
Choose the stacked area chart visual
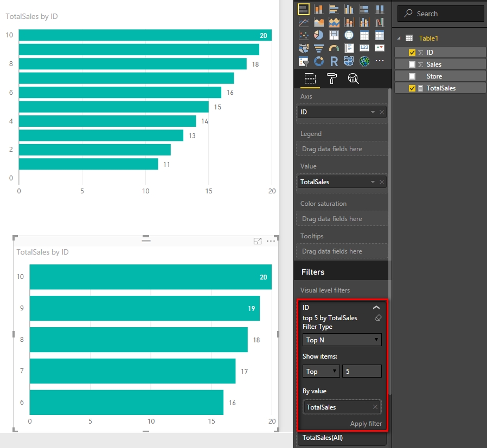(x=334, y=22)
